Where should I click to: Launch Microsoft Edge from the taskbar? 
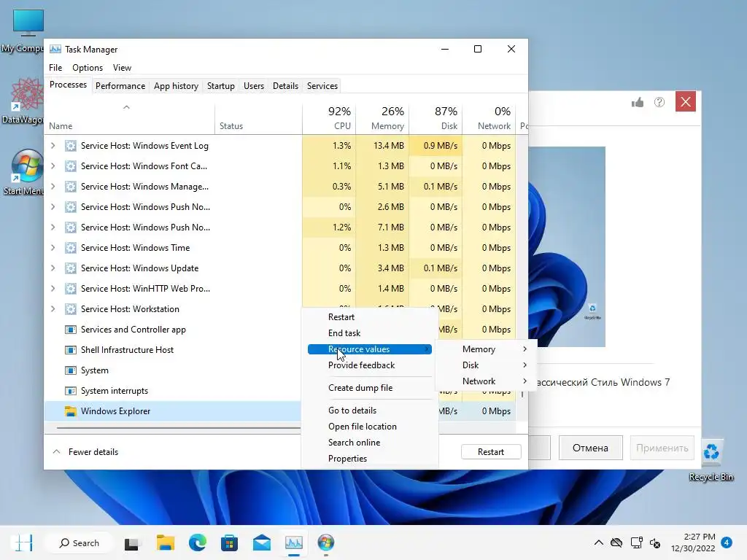197,542
